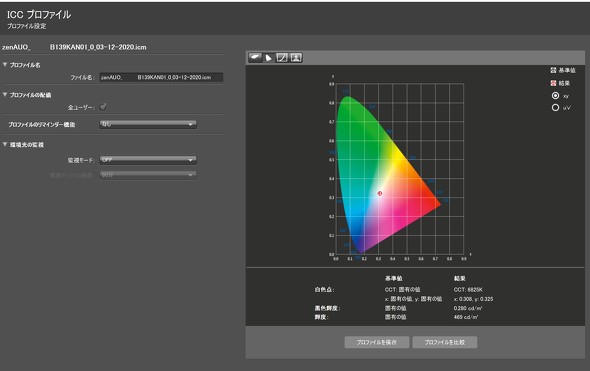590x371 pixels.
Task: Click the 'CCT: 6825K' result value
Action: click(x=468, y=290)
